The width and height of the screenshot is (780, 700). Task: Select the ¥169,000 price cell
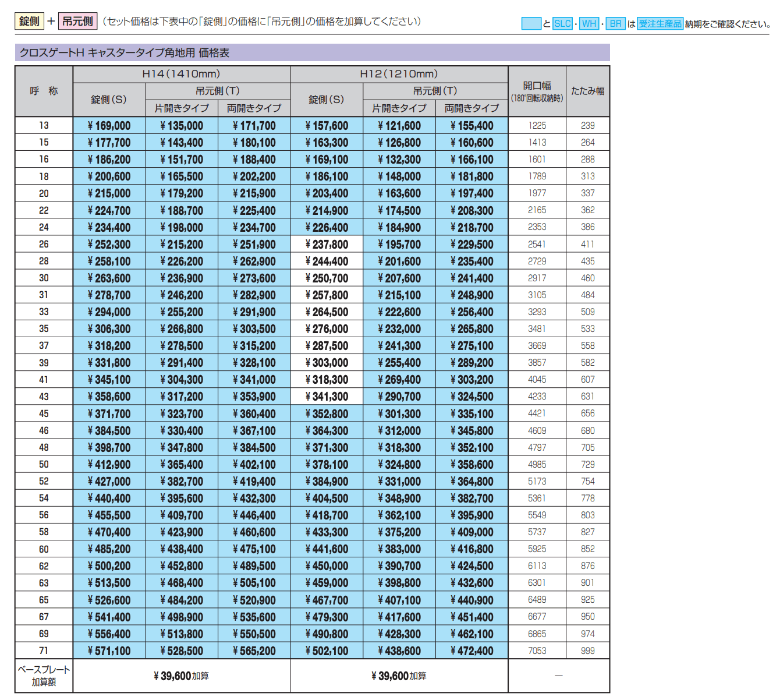point(109,126)
